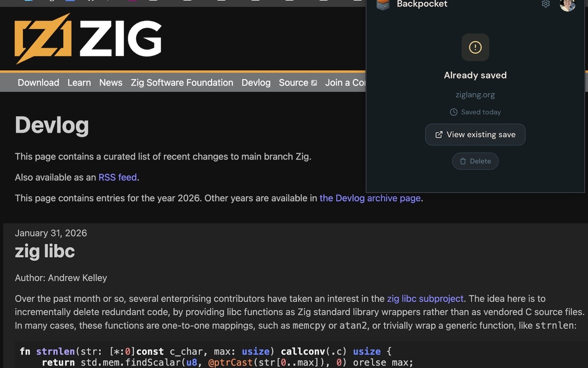
Task: Open the user profile avatar in Backpocket
Action: click(x=568, y=5)
